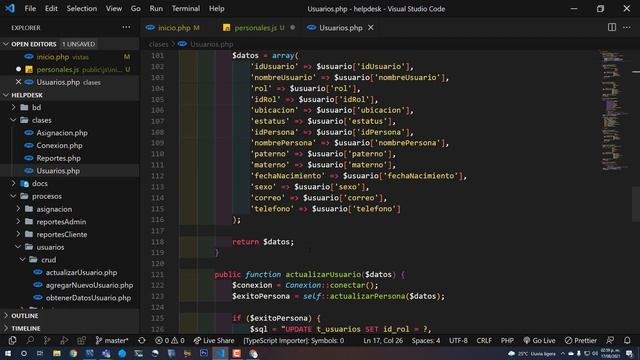Open Google Chrome from taskbar
640x360 pixels.
(73, 353)
